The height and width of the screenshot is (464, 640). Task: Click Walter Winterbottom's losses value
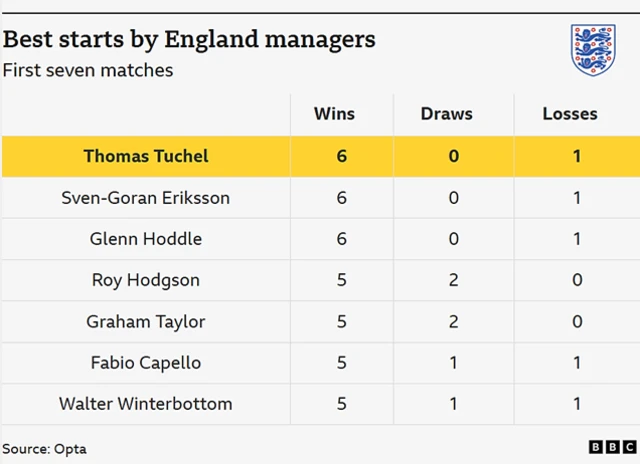click(577, 404)
